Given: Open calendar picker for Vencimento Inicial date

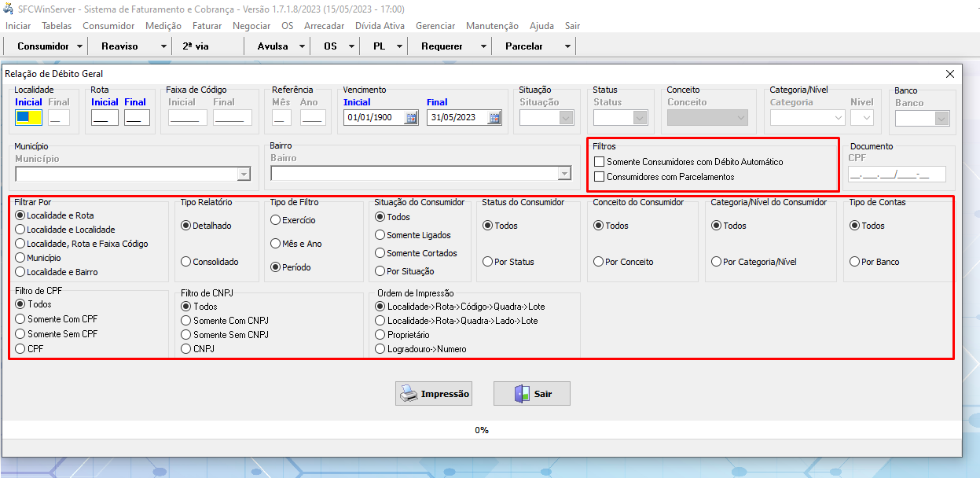Looking at the screenshot, I should click(x=411, y=118).
